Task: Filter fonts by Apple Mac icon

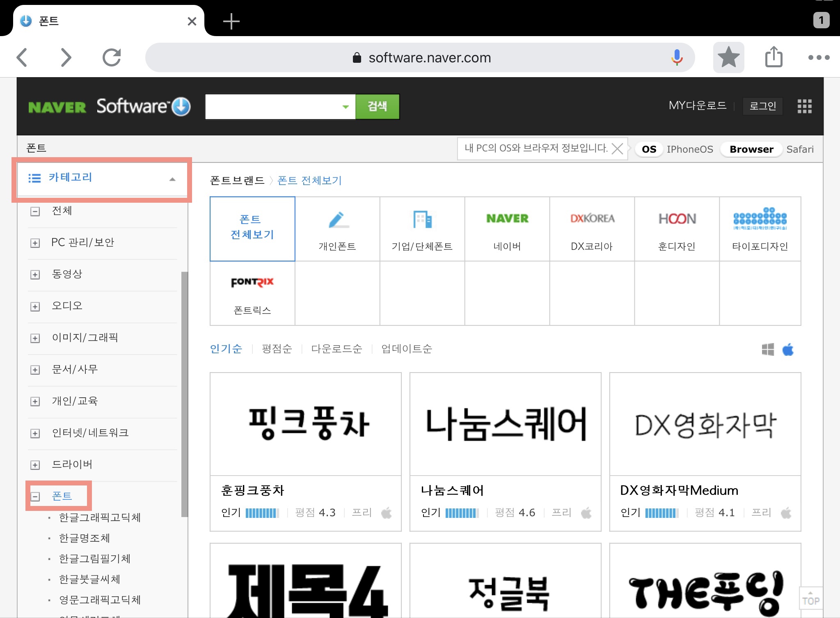Action: pos(788,350)
